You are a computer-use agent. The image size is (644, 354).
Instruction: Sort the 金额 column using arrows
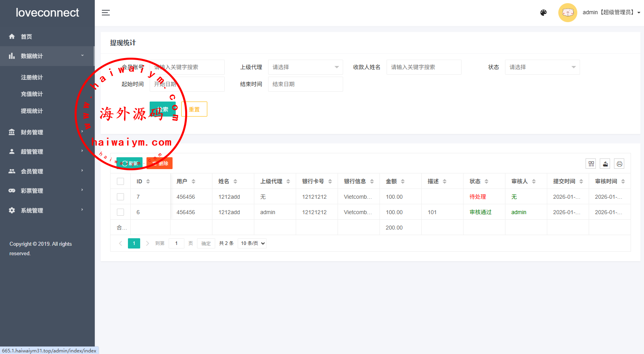(x=403, y=181)
